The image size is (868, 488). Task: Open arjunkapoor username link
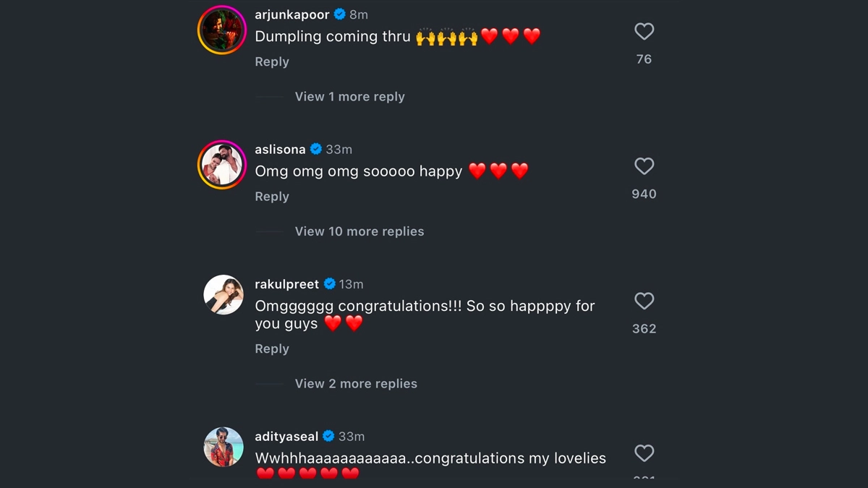[292, 14]
